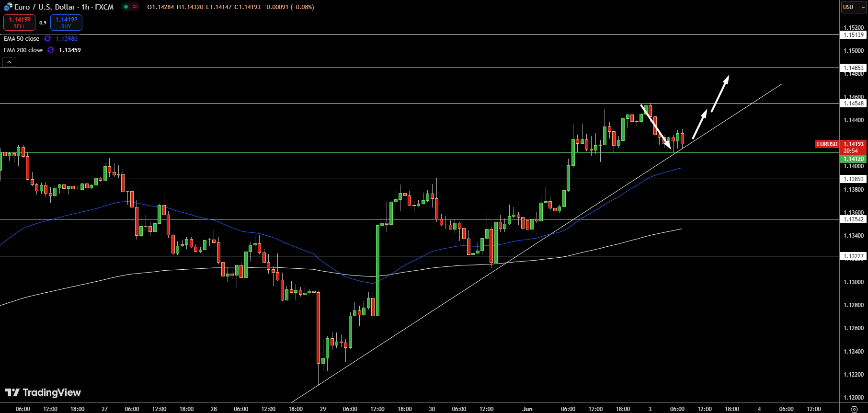This screenshot has height=413, width=868.
Task: Select the EMA 200 close legend label
Action: [x=23, y=50]
